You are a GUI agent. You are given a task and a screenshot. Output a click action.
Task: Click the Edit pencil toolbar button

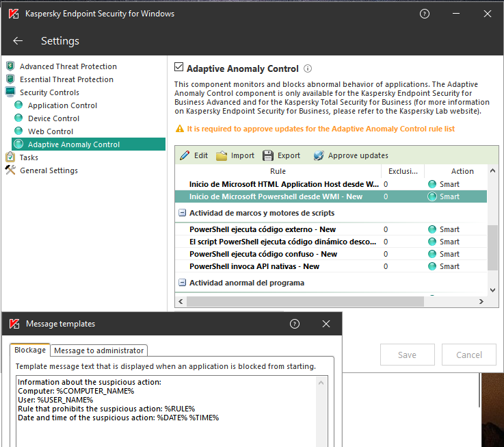pos(194,155)
